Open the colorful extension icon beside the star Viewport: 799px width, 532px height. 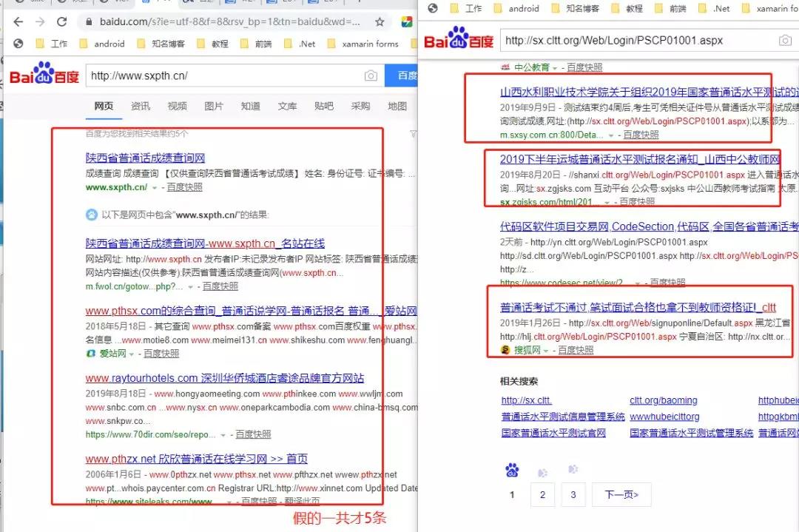[x=407, y=22]
